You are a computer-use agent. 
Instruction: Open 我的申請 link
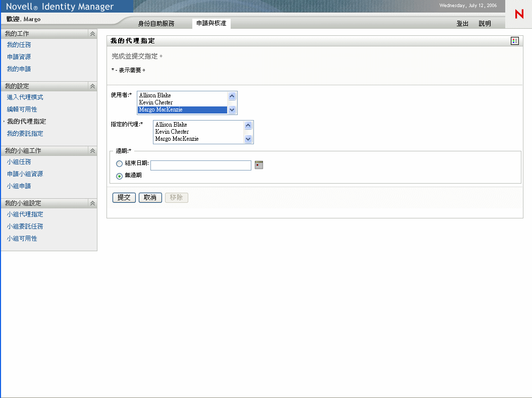pyautogui.click(x=19, y=69)
